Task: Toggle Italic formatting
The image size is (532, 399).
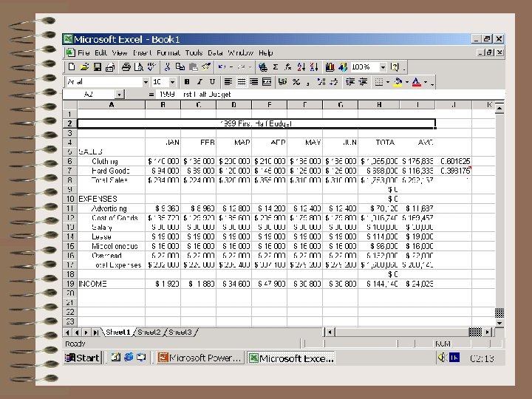Action: [x=199, y=82]
